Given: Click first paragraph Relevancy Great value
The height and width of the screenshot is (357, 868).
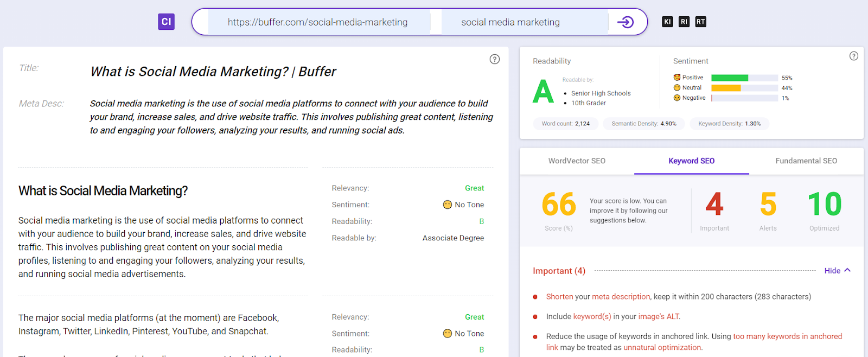Looking at the screenshot, I should [x=474, y=188].
